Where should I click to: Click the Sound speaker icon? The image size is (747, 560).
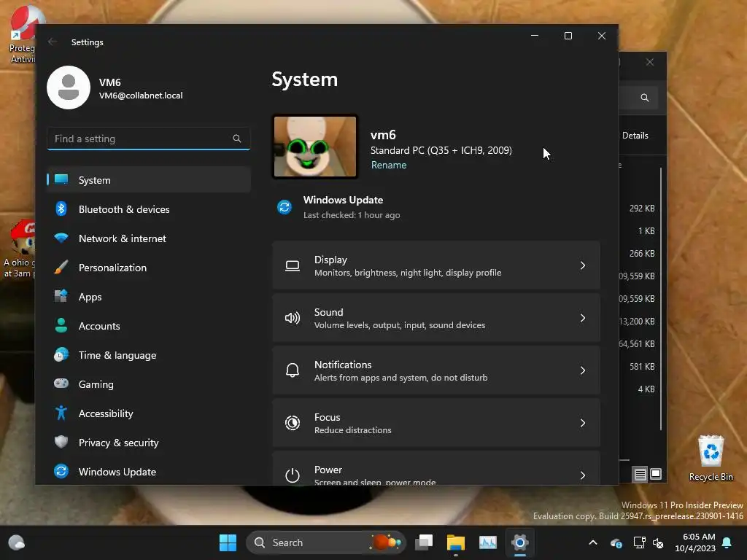coord(293,318)
